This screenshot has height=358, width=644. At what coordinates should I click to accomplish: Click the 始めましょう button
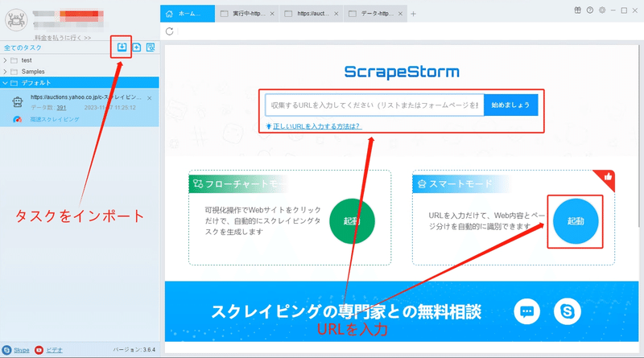point(510,105)
